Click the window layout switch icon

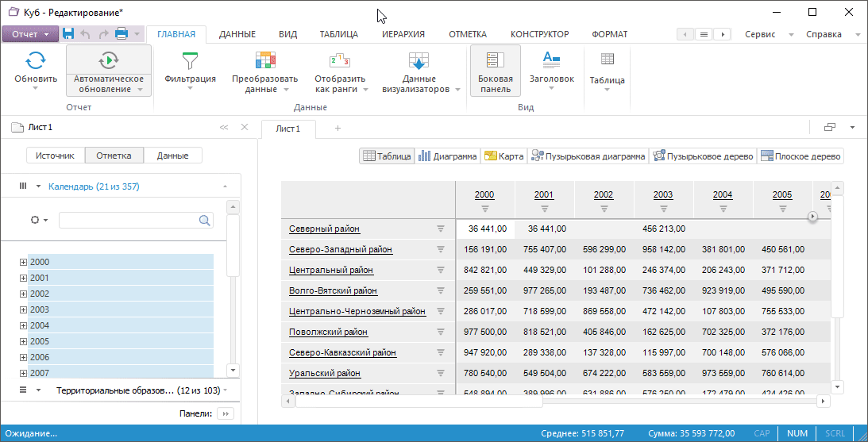[830, 127]
